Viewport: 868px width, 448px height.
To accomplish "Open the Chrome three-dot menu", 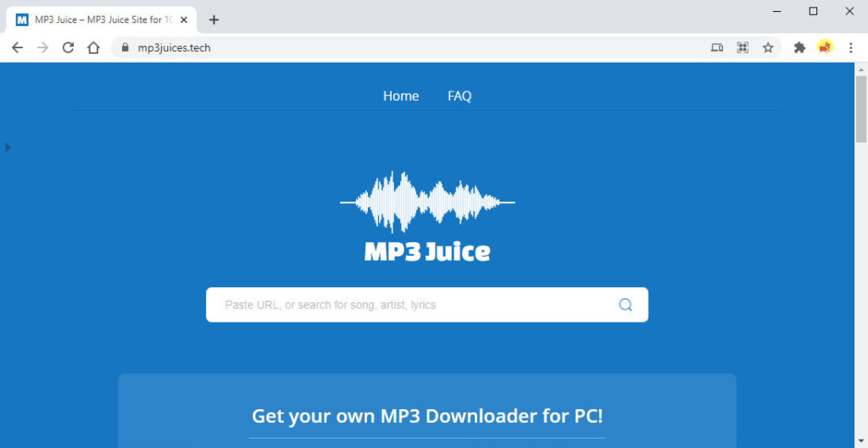I will [851, 47].
